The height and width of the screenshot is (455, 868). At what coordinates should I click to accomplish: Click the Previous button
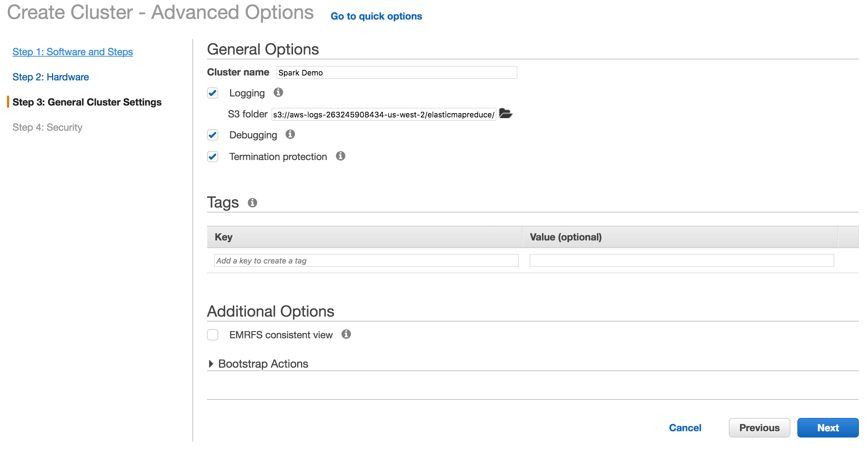759,428
